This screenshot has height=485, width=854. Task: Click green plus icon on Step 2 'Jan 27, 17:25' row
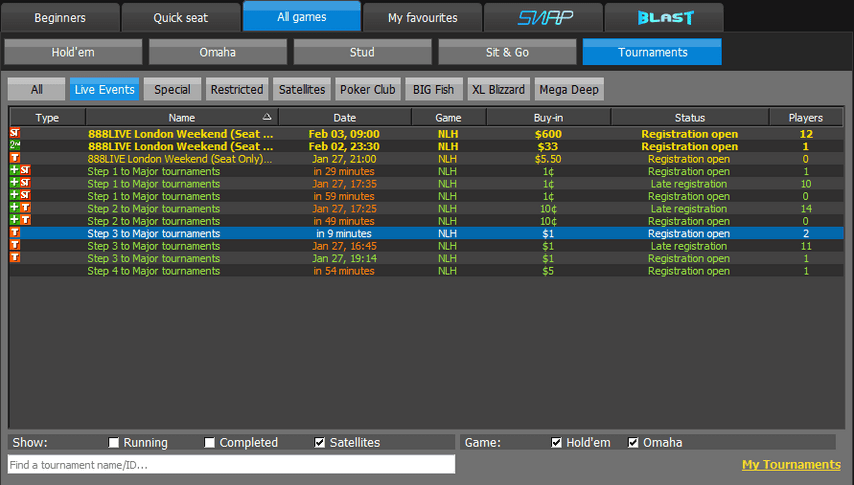[x=15, y=208]
